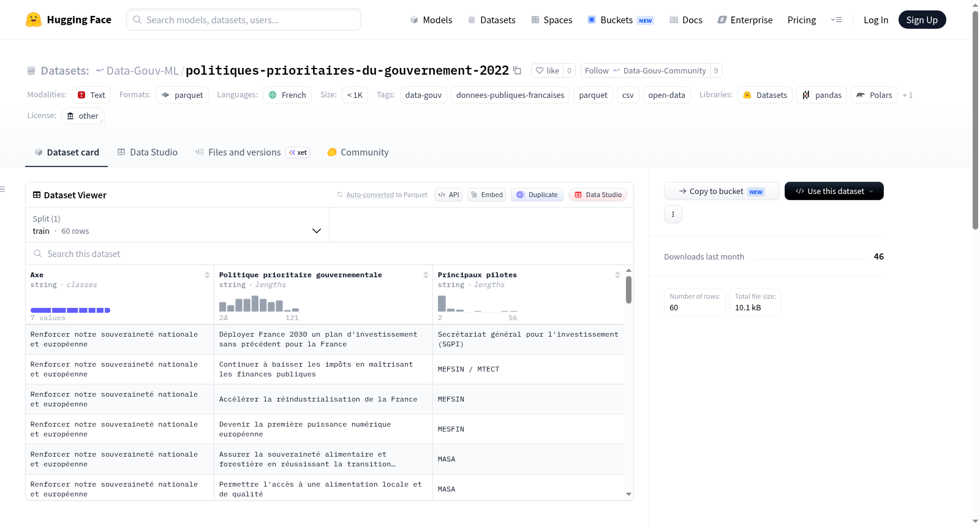The image size is (980, 527).
Task: Like the dataset with the heart button
Action: (x=547, y=70)
